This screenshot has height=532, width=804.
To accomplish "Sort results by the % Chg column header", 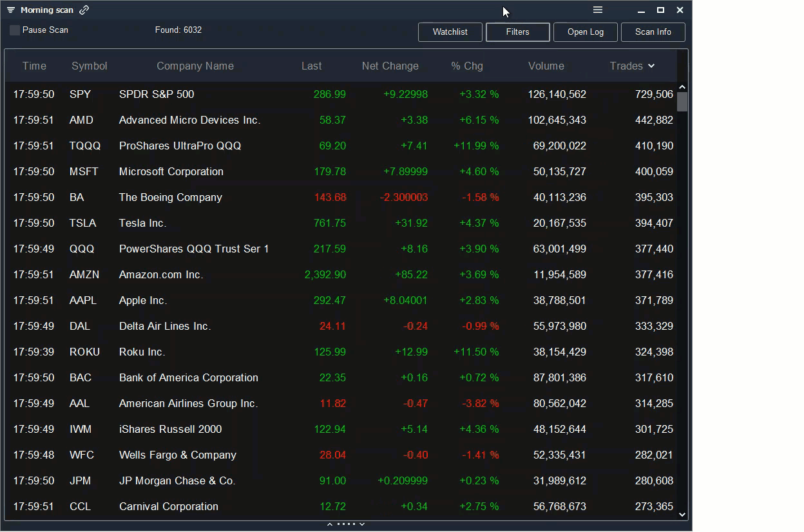I will coord(466,66).
